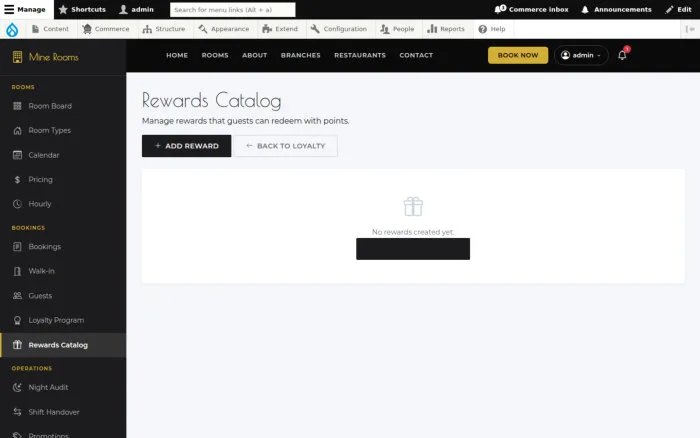The height and width of the screenshot is (438, 700).
Task: Click the BOOK NOW button
Action: click(x=518, y=55)
